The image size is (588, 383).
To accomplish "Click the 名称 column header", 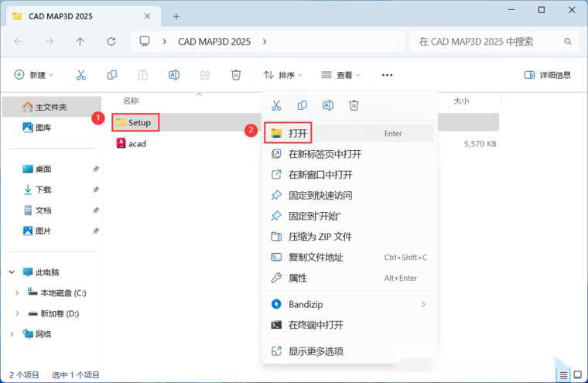I will click(x=132, y=101).
